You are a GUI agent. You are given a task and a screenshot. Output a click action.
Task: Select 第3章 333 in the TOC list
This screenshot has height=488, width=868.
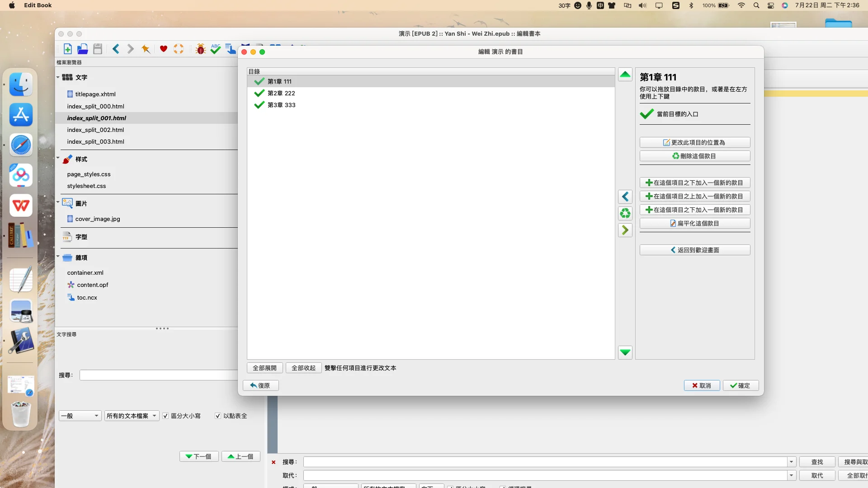(x=431, y=105)
